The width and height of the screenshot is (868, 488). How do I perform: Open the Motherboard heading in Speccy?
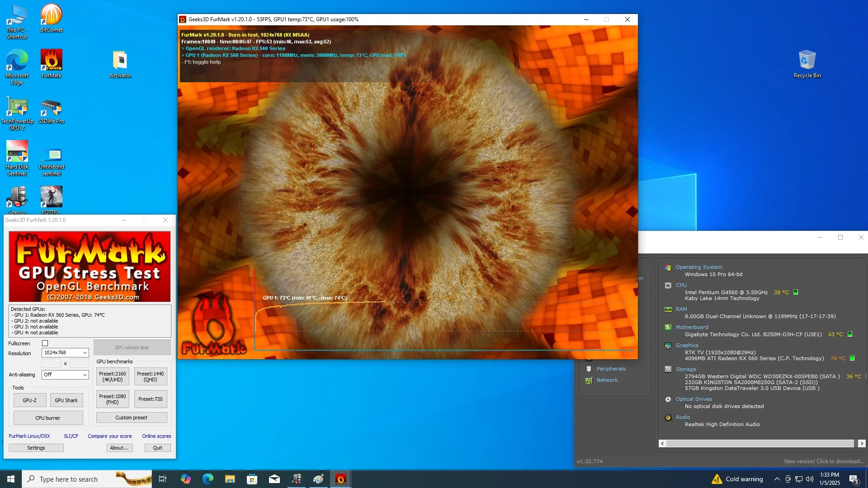[692, 328]
